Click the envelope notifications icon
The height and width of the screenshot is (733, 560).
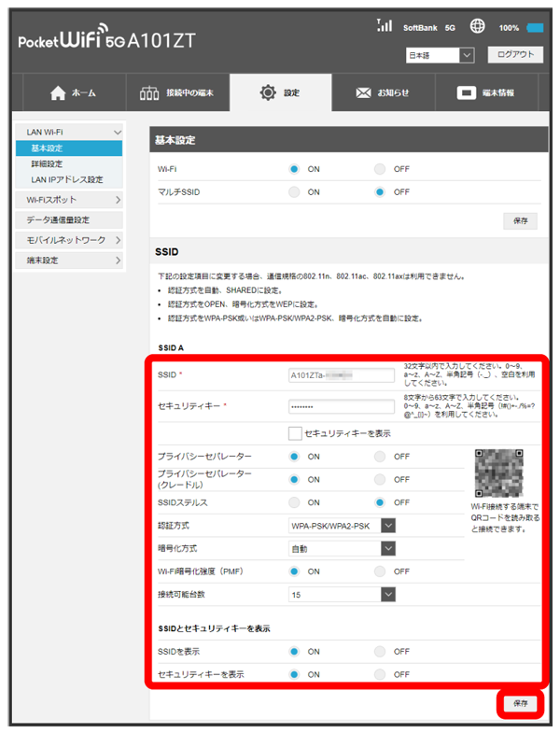pos(363,93)
